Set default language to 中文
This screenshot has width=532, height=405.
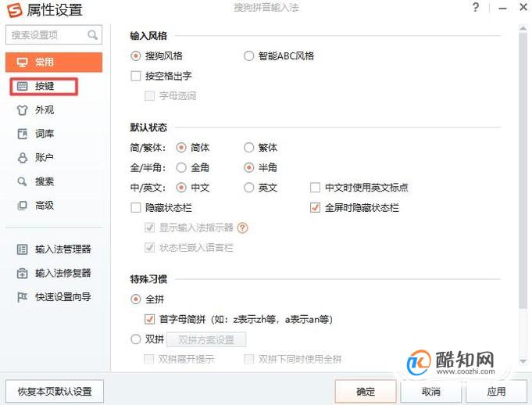click(181, 188)
